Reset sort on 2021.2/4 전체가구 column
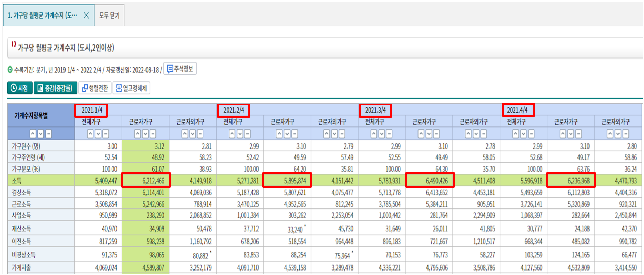 (x=248, y=134)
